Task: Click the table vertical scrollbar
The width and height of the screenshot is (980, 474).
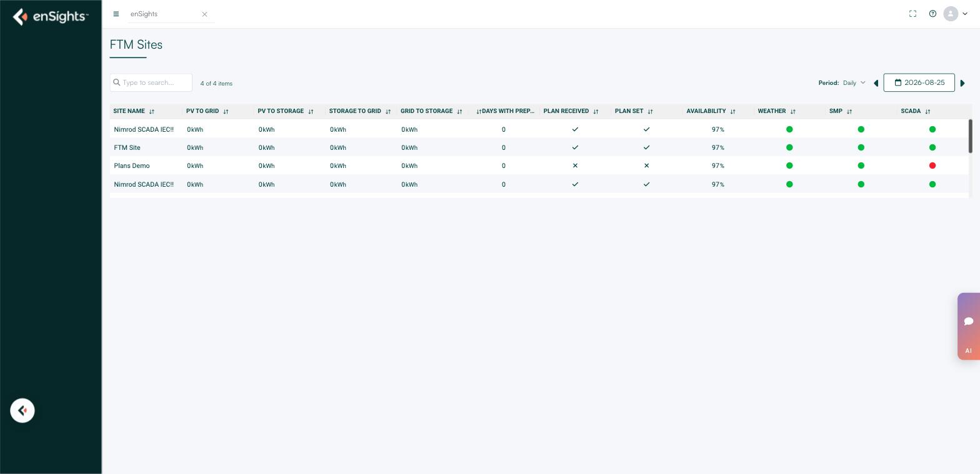Action: point(970,136)
